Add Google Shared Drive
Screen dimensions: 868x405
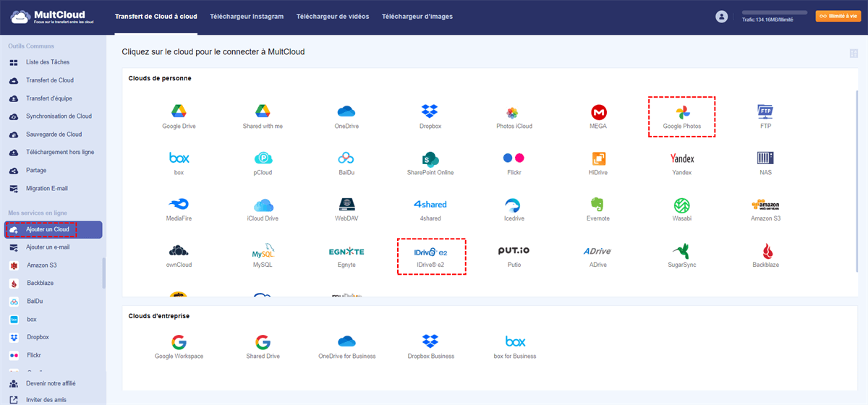(x=263, y=346)
